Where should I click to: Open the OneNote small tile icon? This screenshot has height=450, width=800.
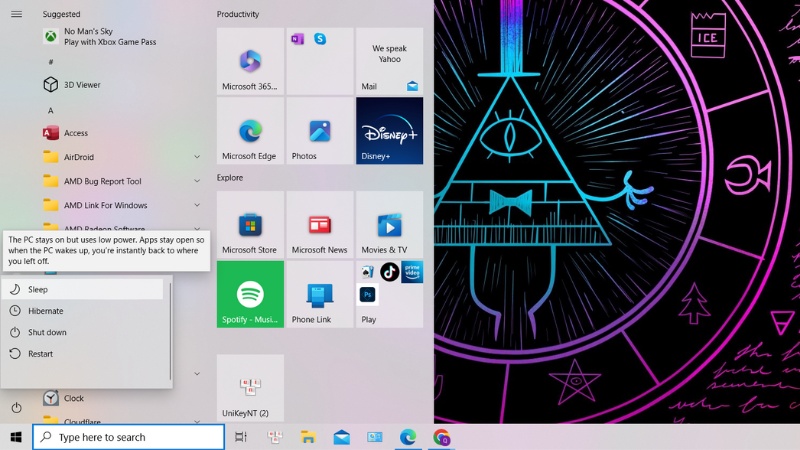pyautogui.click(x=297, y=39)
